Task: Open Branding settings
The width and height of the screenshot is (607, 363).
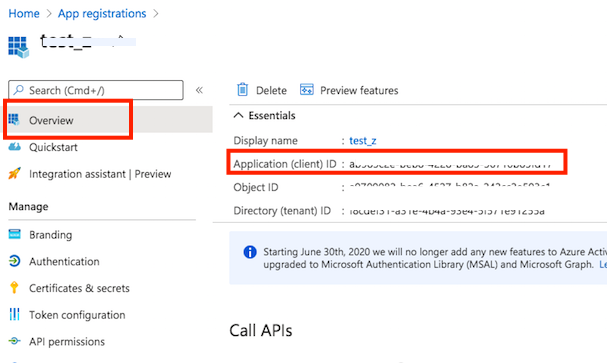Action: click(51, 235)
